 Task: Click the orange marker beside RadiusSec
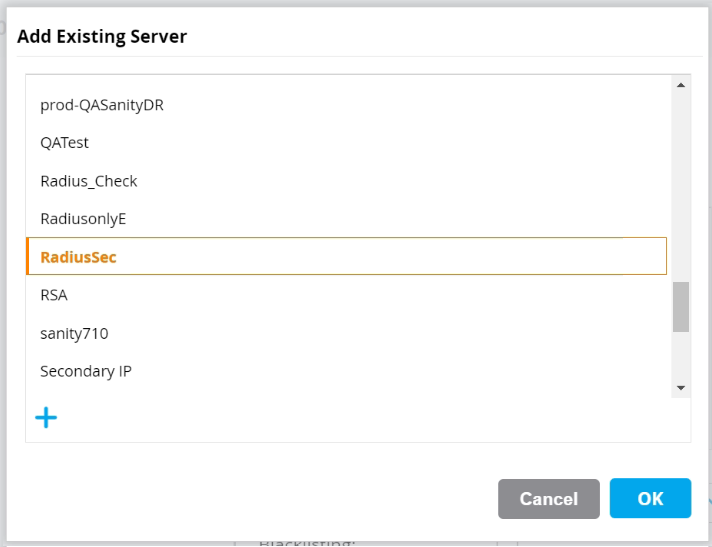pos(28,257)
